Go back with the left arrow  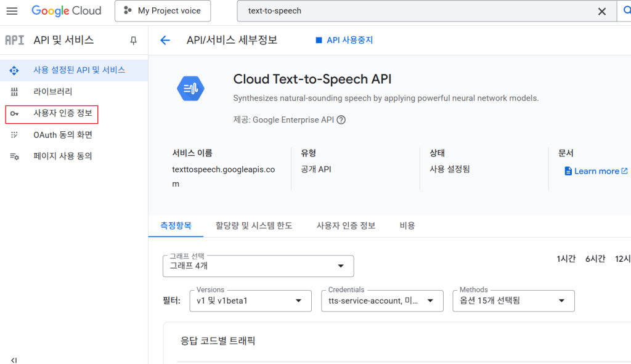click(165, 41)
